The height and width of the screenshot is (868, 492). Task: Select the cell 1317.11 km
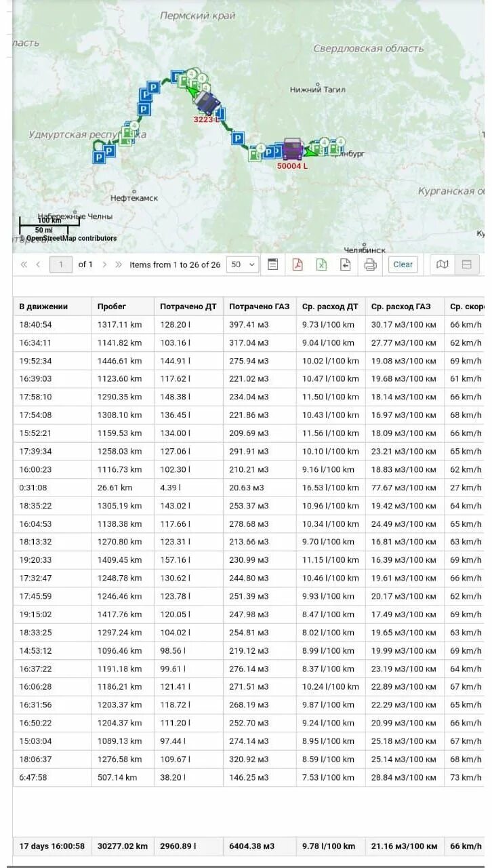123,325
